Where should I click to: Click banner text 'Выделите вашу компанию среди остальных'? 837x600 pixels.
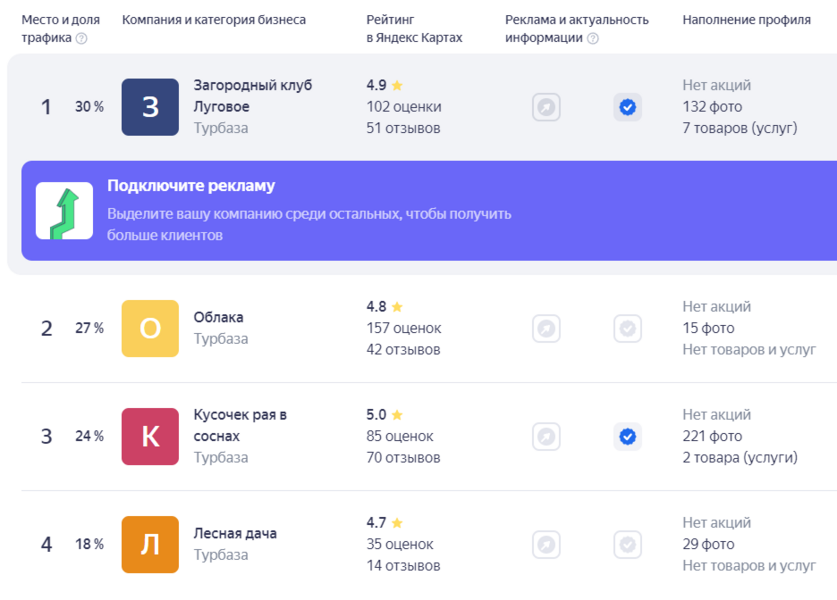[254, 214]
